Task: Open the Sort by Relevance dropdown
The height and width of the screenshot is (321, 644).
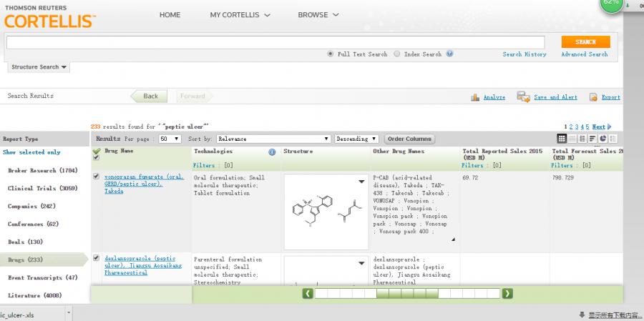Action: (x=273, y=139)
